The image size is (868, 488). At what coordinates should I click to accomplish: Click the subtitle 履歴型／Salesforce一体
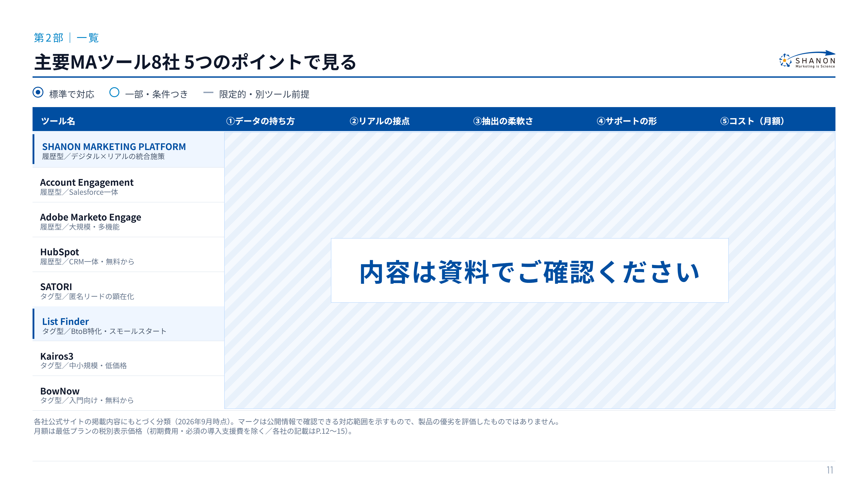pos(79,192)
